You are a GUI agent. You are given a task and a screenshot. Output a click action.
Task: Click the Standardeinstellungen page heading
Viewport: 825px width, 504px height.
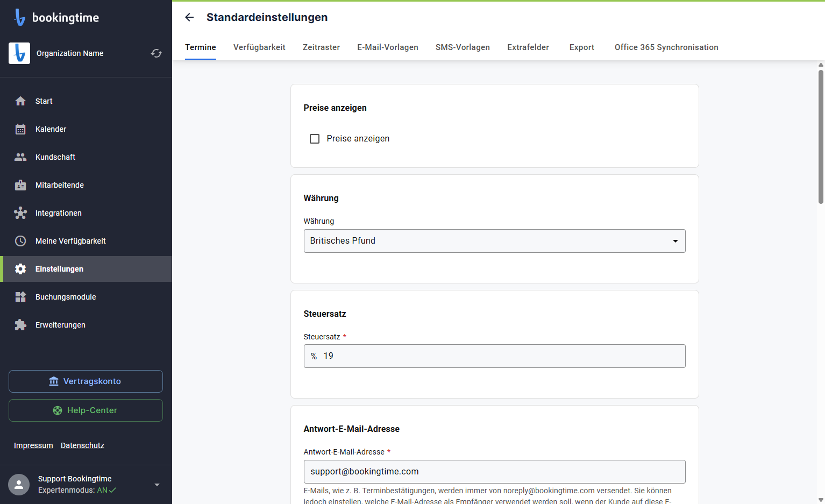(x=267, y=17)
